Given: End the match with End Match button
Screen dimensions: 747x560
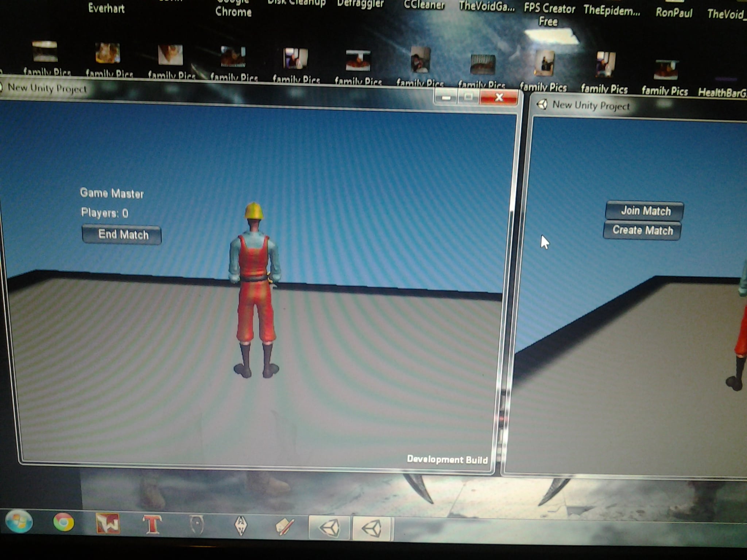Looking at the screenshot, I should 122,235.
